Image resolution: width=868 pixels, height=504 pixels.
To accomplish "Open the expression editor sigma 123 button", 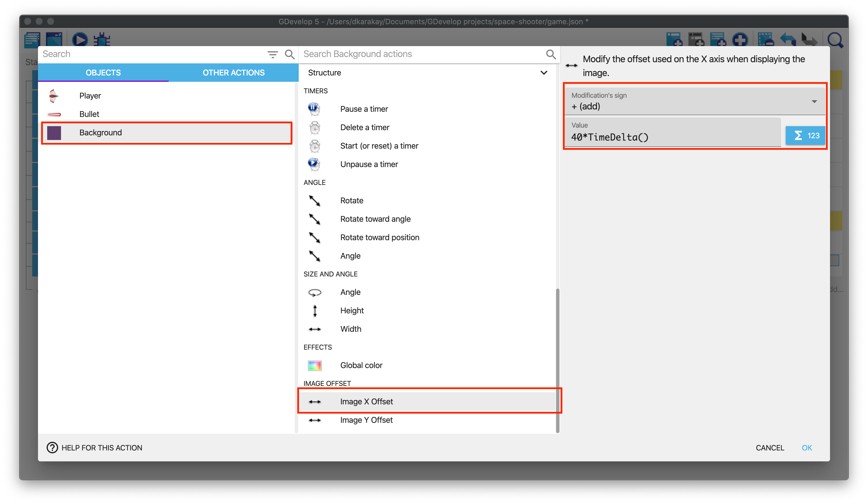I will tap(805, 135).
